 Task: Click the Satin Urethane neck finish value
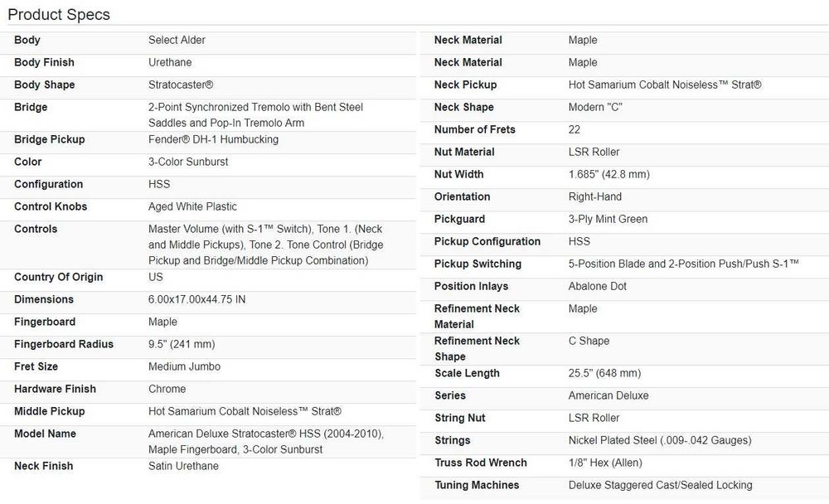point(183,466)
